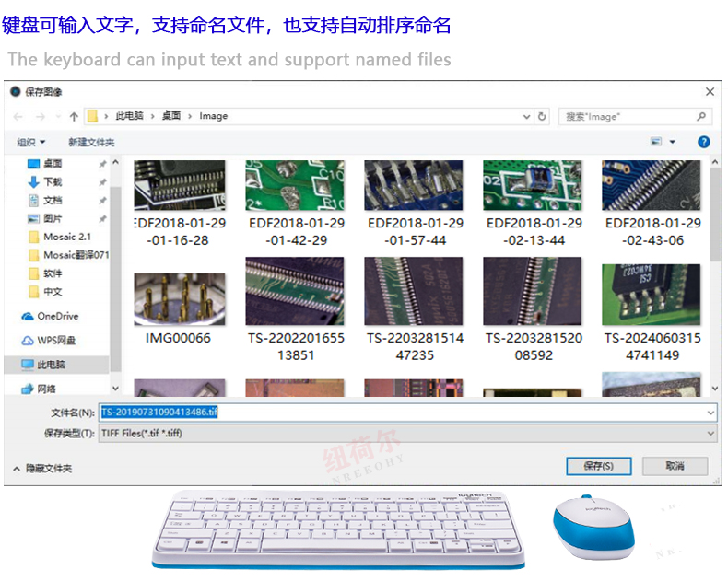The width and height of the screenshot is (728, 581).
Task: Refresh the Image folder view
Action: tap(542, 117)
